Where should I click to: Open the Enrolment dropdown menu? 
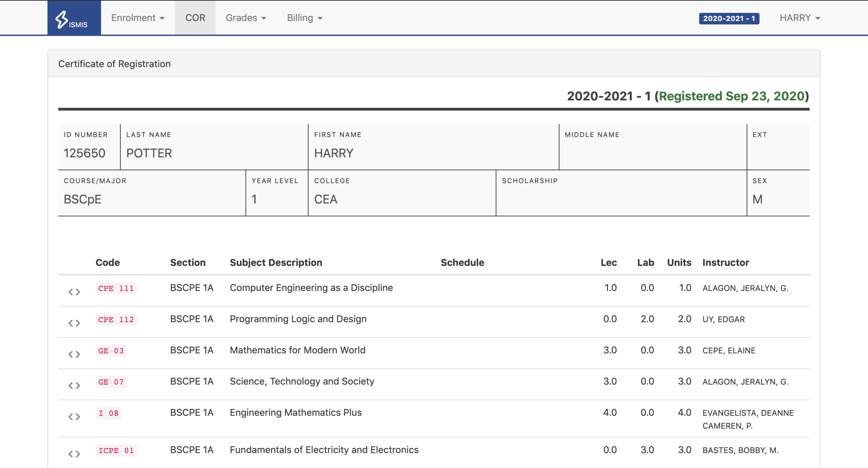pos(137,18)
